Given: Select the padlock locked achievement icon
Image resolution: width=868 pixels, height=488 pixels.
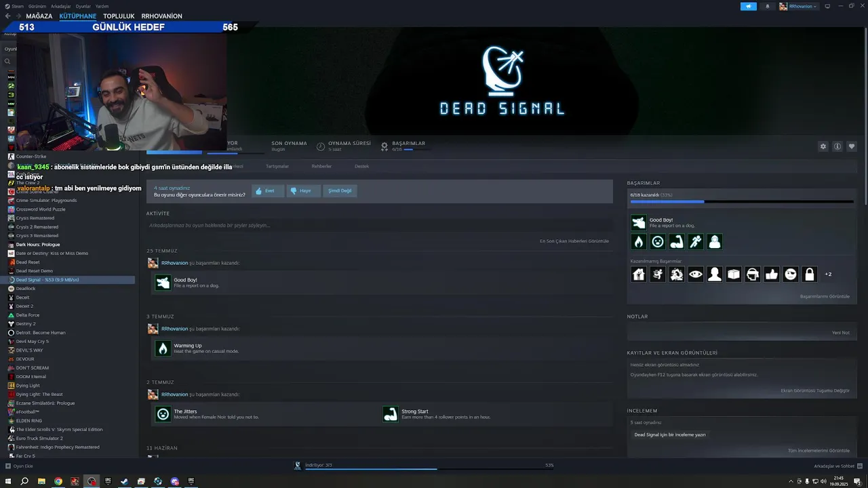Looking at the screenshot, I should (809, 274).
